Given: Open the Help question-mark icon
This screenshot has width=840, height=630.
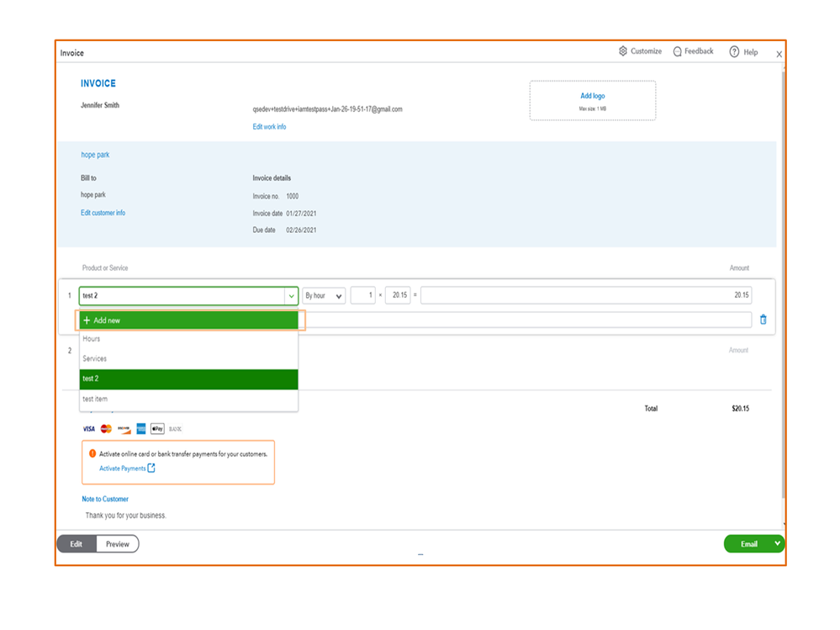Looking at the screenshot, I should coord(734,52).
